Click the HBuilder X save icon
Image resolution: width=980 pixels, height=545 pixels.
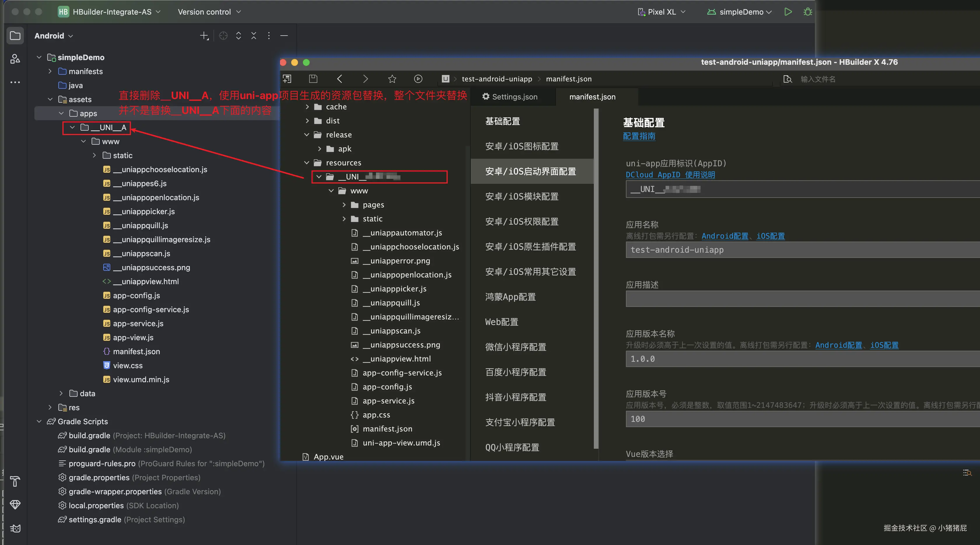click(x=313, y=79)
